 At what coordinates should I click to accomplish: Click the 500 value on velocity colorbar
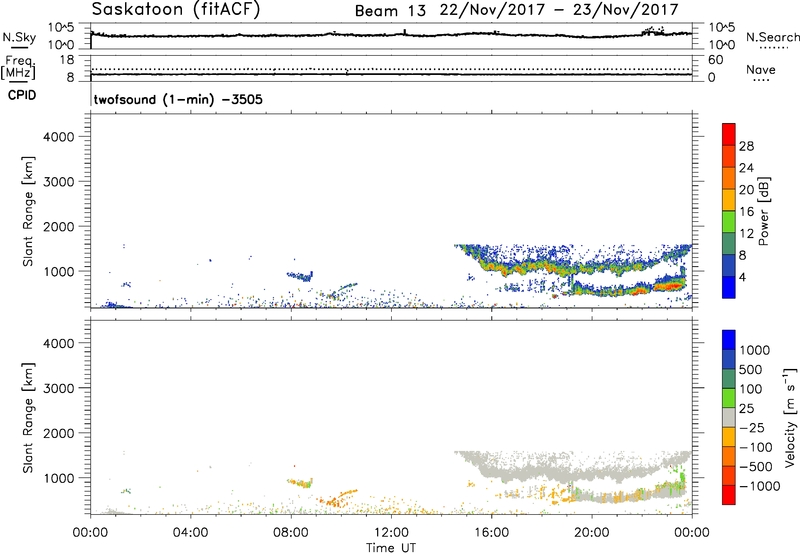(x=751, y=369)
